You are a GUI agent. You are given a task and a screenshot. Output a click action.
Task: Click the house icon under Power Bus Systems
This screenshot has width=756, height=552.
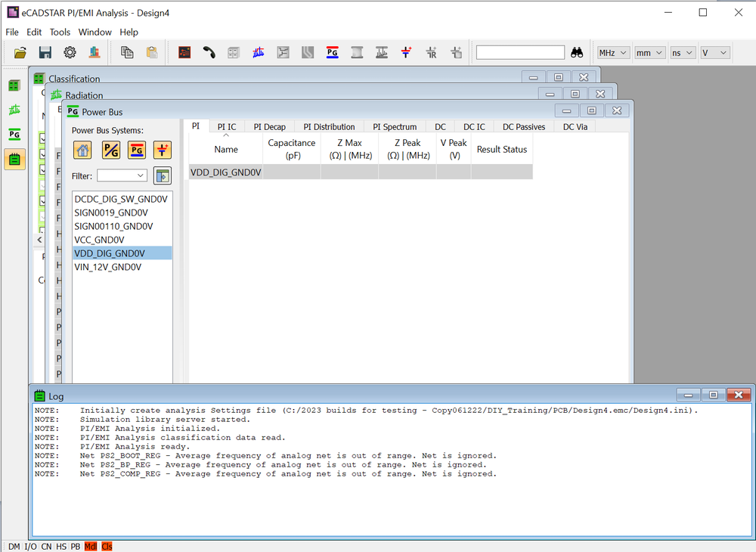point(83,150)
